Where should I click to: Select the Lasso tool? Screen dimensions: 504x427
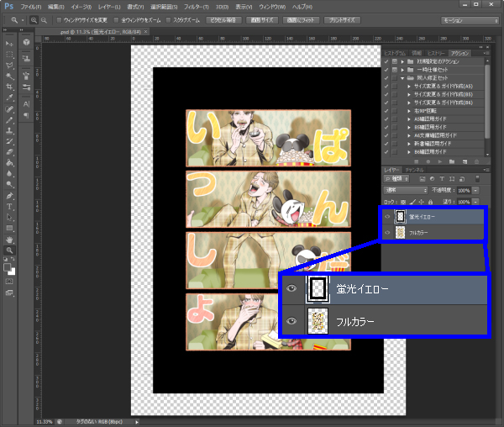pos(9,66)
